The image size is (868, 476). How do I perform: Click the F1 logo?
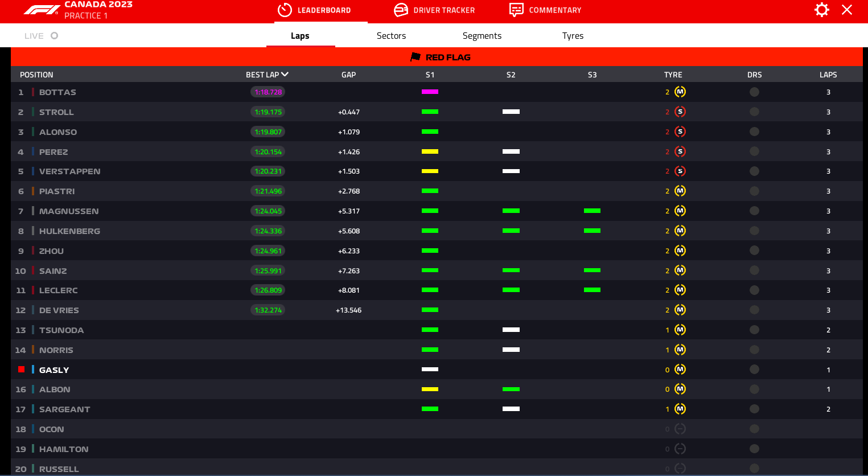pyautogui.click(x=42, y=10)
